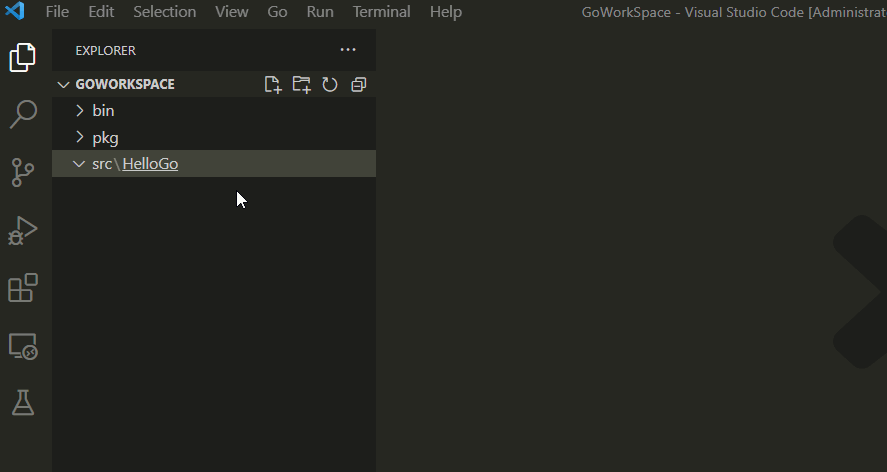Expand the bin folder chevron
Screen dimensions: 887x472
coord(80,110)
